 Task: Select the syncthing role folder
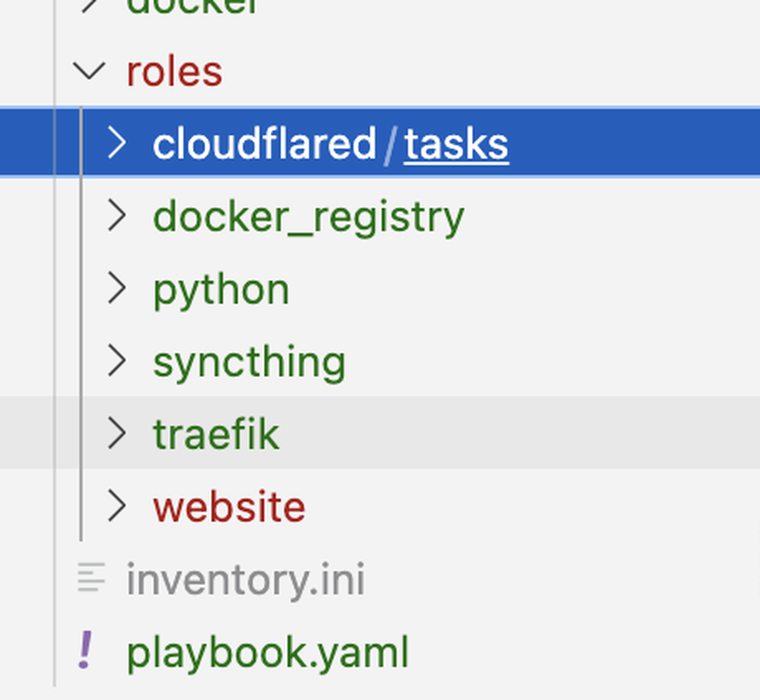(249, 362)
